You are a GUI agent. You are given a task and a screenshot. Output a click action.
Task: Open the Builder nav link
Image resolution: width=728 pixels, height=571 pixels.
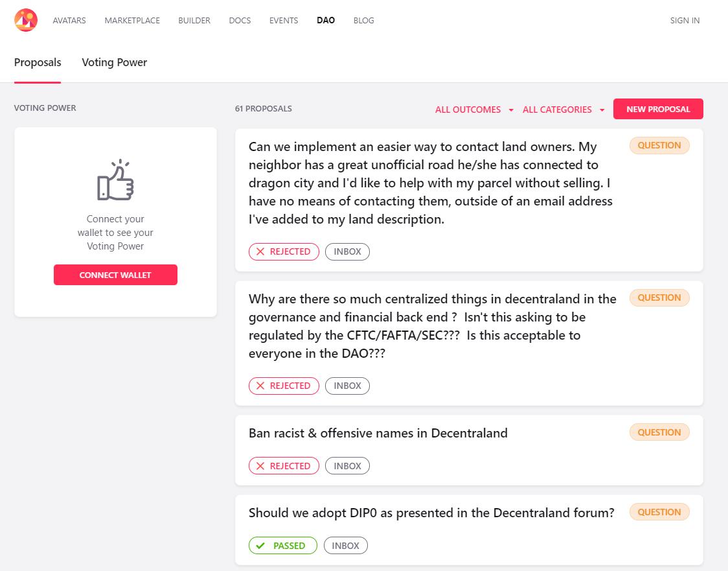coord(194,20)
